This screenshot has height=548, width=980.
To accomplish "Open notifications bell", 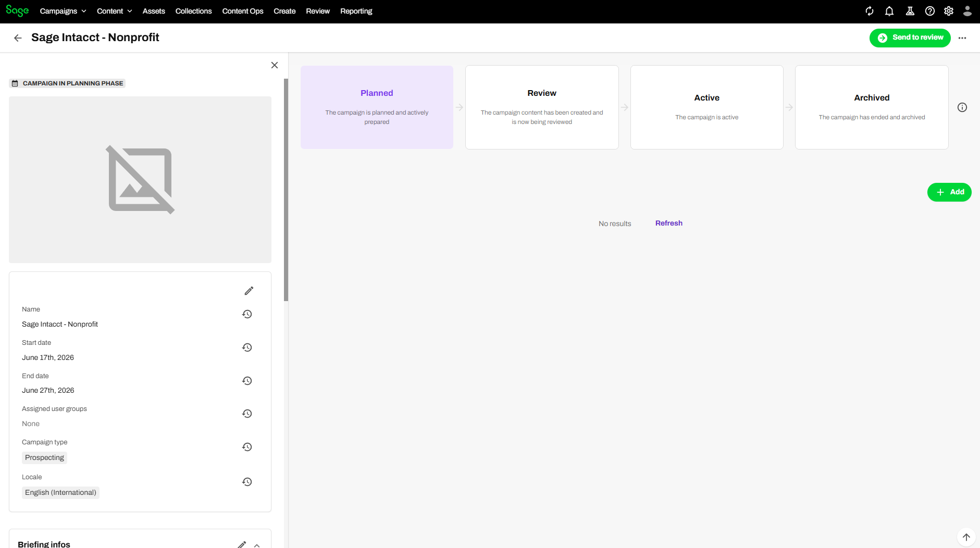I will click(889, 11).
